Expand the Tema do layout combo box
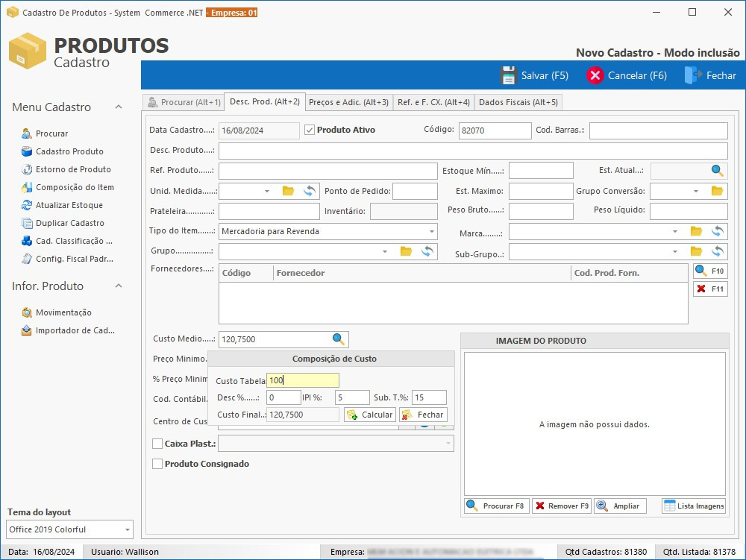This screenshot has height=560, width=746. point(127,529)
